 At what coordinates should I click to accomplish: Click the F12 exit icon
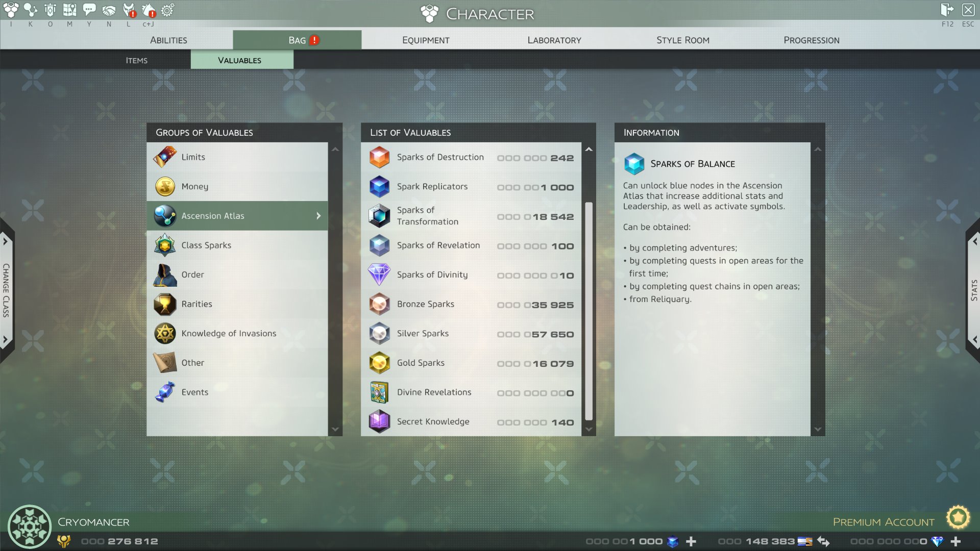click(947, 10)
